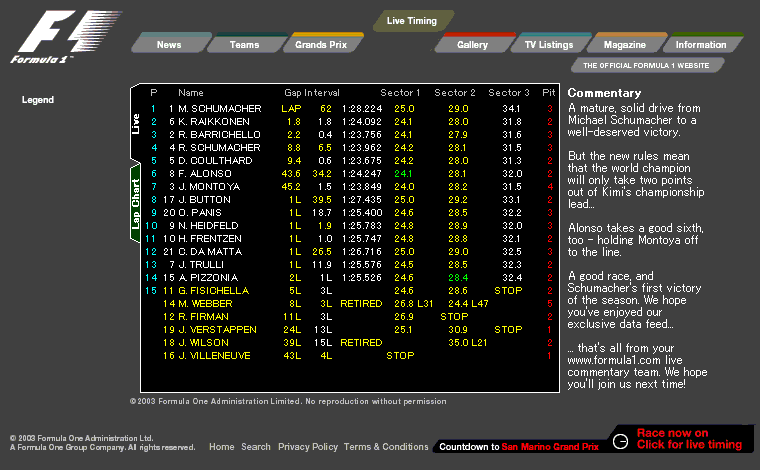Open the Terms & Conditions link

click(x=386, y=447)
